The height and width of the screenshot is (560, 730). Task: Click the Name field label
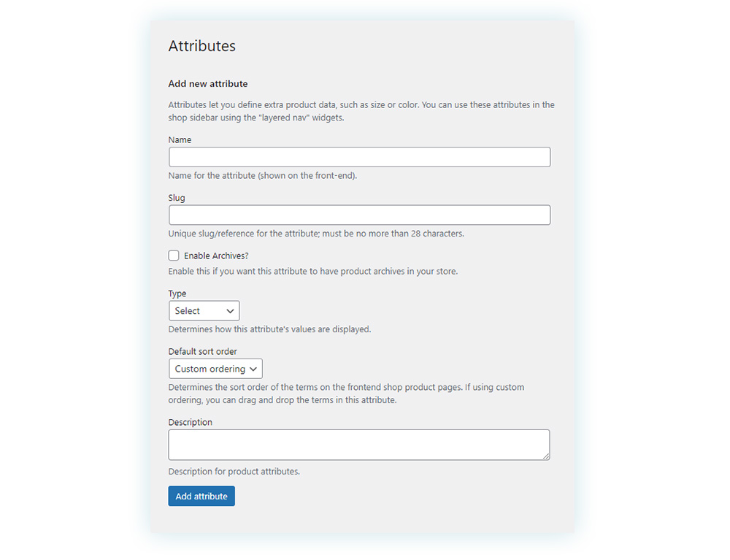point(180,139)
